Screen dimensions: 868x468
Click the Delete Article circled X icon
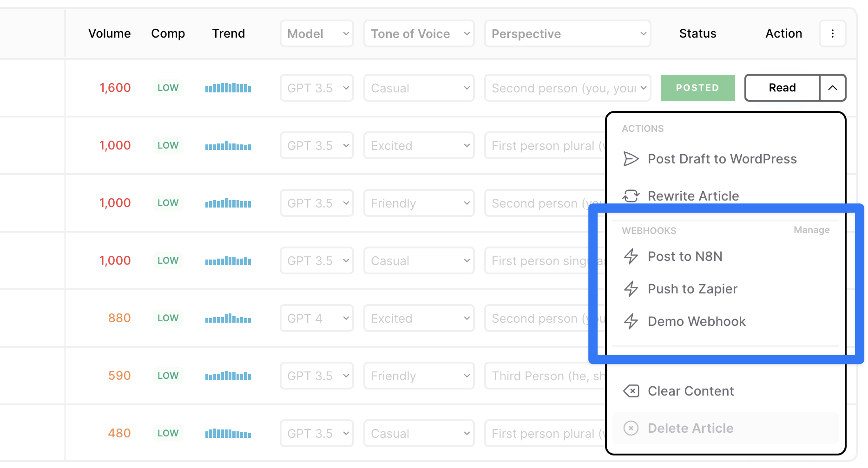pyautogui.click(x=631, y=428)
